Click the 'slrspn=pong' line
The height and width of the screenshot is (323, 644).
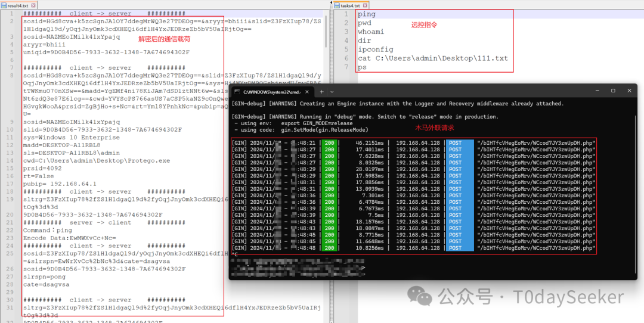pos(44,277)
